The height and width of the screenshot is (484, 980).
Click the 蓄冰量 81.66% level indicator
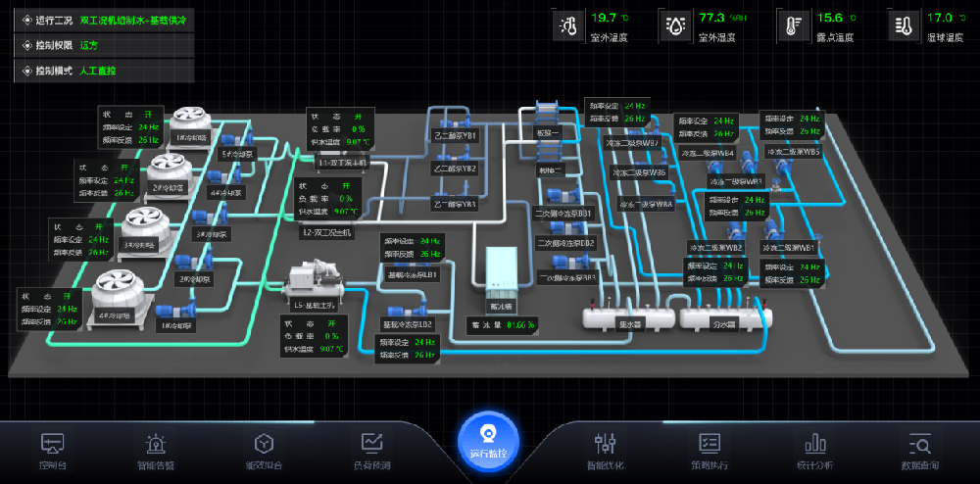point(503,324)
